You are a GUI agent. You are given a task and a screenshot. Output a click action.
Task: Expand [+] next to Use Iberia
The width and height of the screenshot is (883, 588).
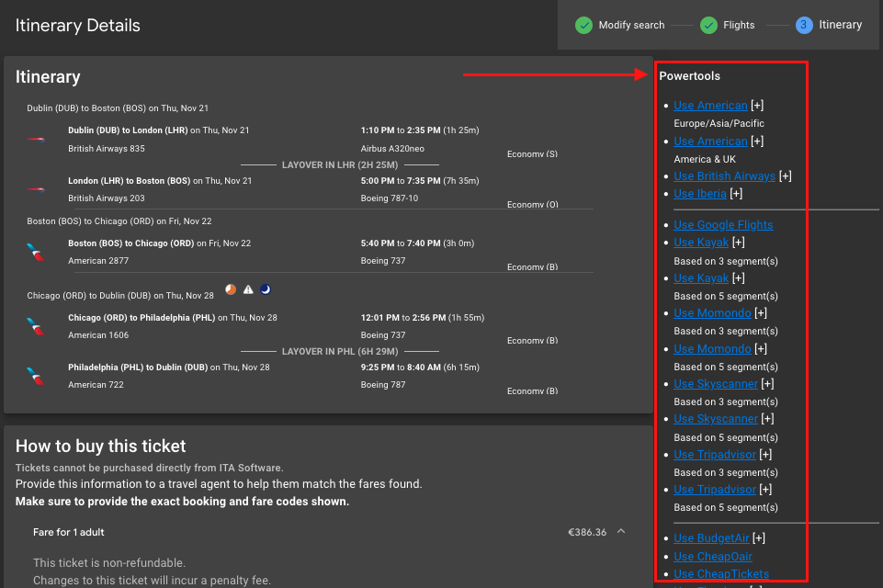[736, 194]
